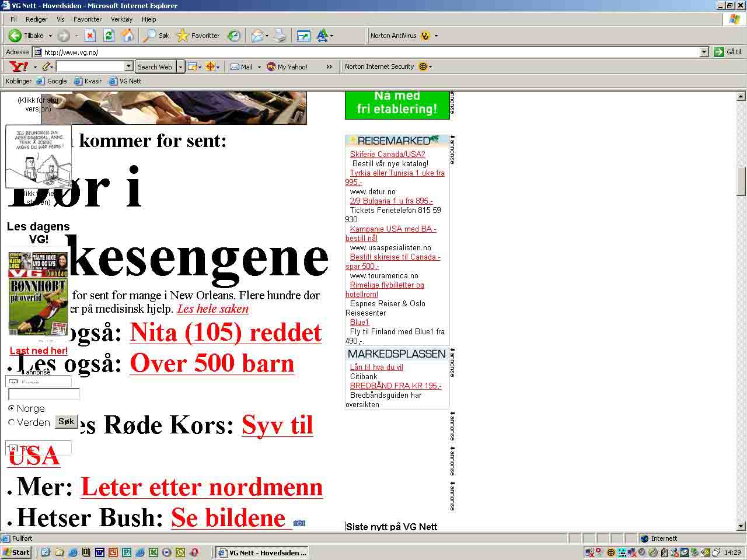
Task: Expand the Yahoo toolbar chevron overflow
Action: pos(329,66)
